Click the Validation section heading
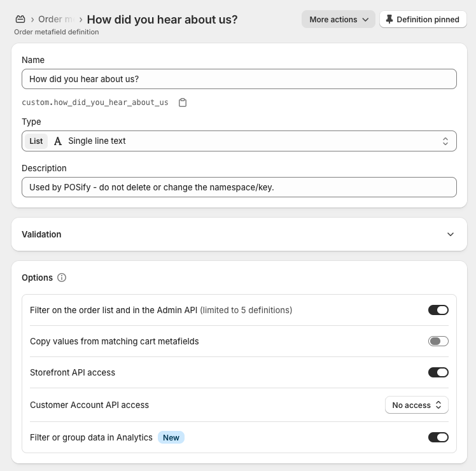The height and width of the screenshot is (471, 476). tap(41, 234)
